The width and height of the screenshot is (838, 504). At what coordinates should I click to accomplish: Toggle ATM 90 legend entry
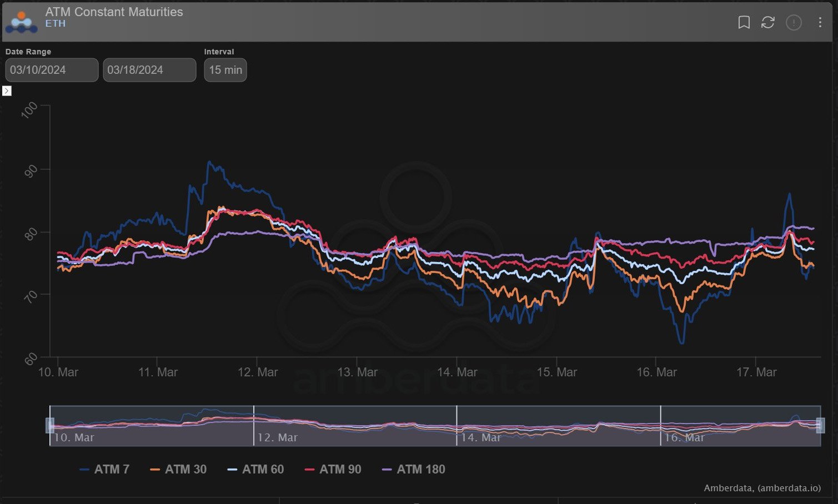pyautogui.click(x=333, y=470)
